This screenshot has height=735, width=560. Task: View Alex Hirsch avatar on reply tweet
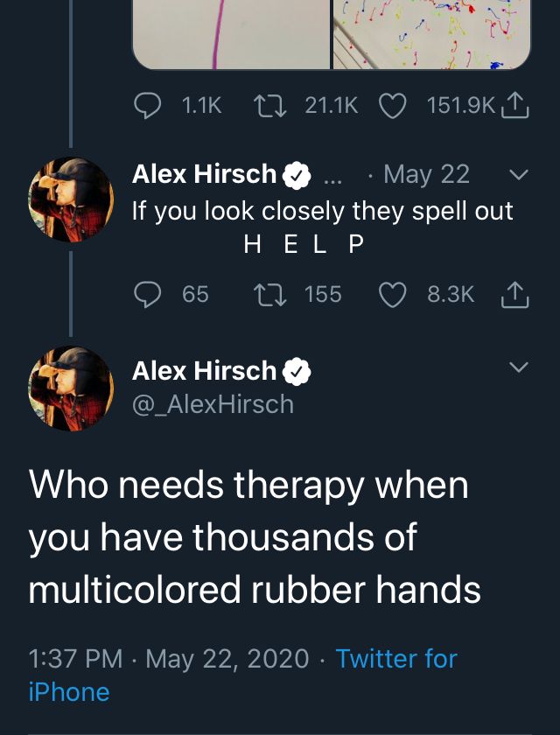(x=71, y=199)
